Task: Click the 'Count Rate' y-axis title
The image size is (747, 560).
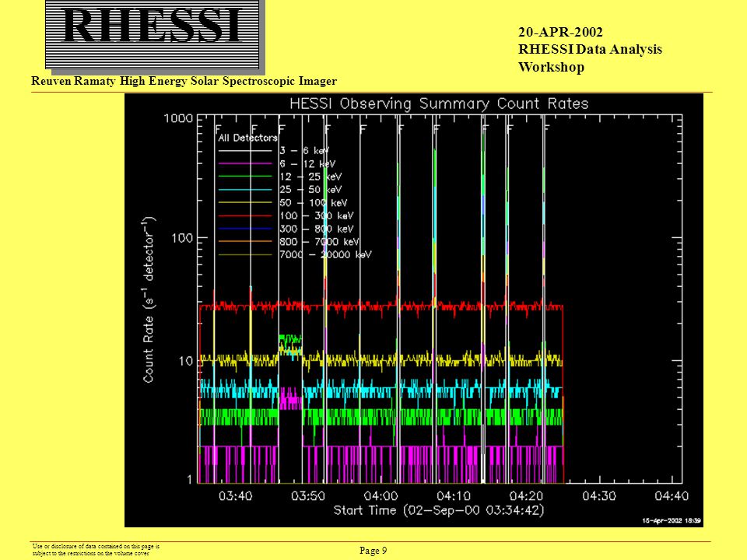Action: pos(149,299)
